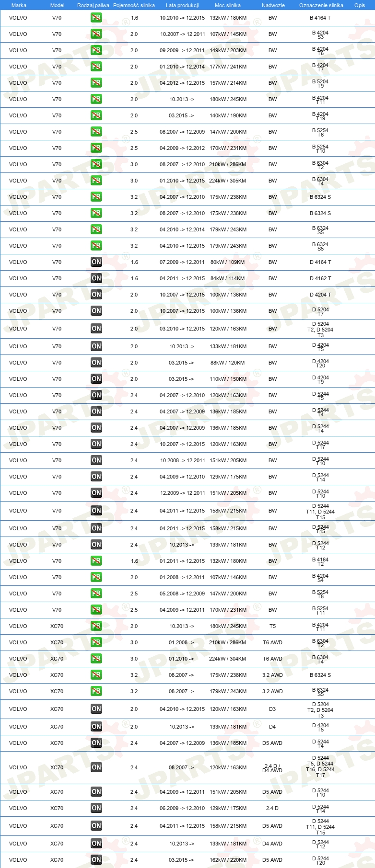375x868 pixels.
Task: Select the date range 01.2011 -> 12.2015
Action: 182,561
